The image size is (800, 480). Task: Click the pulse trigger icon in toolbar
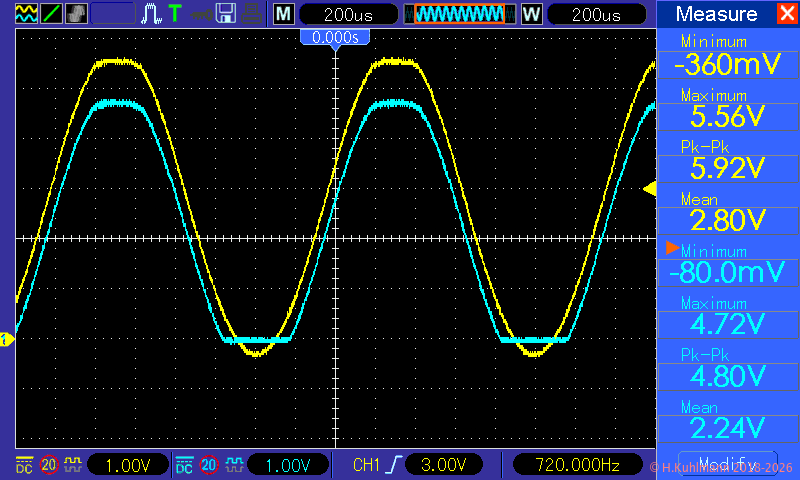151,14
